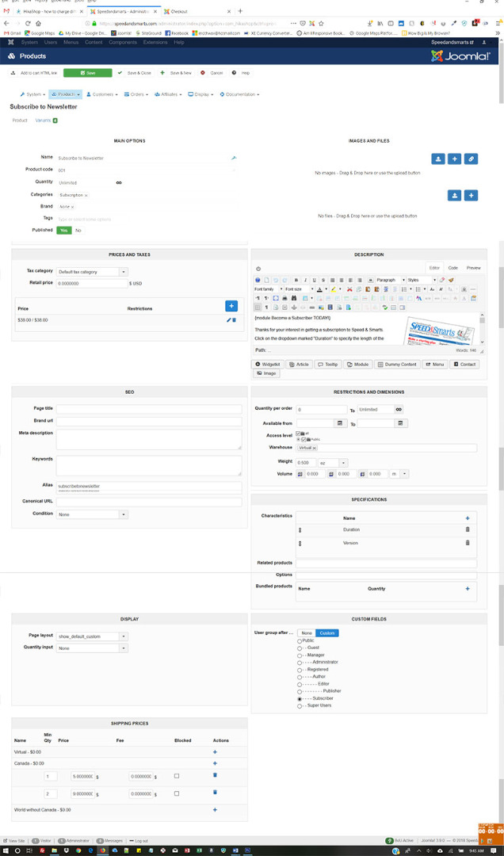Open the Help toolbar button
Image resolution: width=504 pixels, height=856 pixels.
tap(241, 73)
